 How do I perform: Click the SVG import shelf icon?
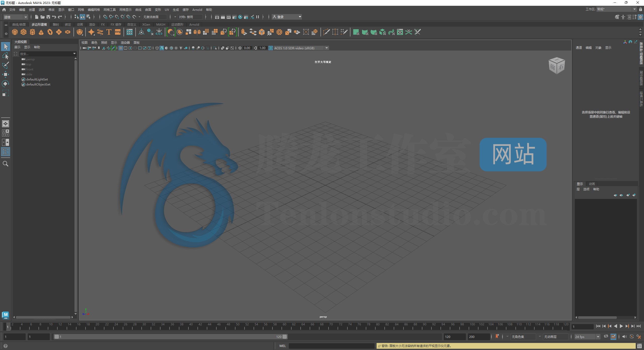118,32
